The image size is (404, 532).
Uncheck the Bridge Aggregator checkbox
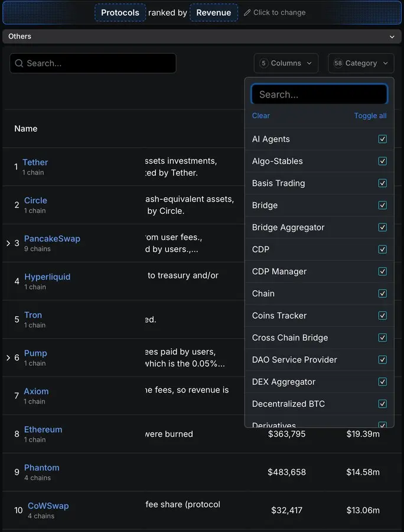coord(382,228)
